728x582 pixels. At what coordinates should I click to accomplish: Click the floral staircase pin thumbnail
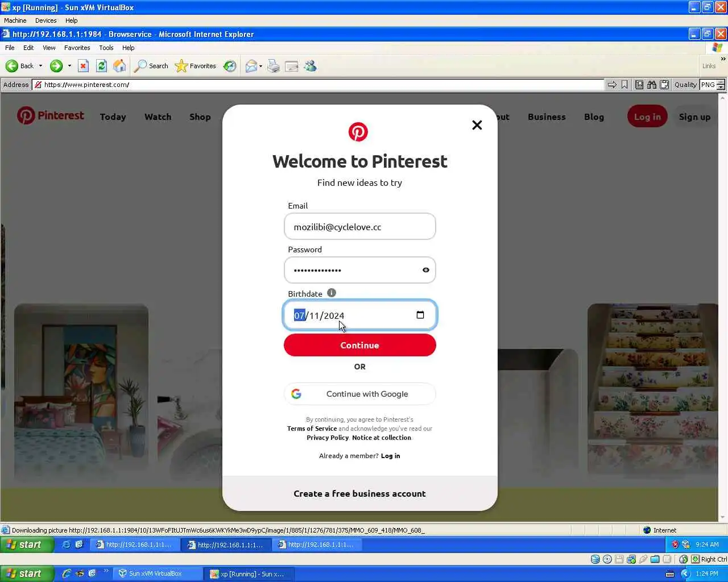click(653, 389)
